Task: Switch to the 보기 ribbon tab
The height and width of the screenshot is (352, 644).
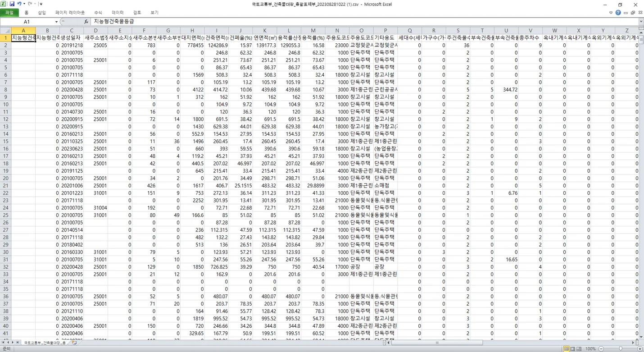Action: coord(154,13)
